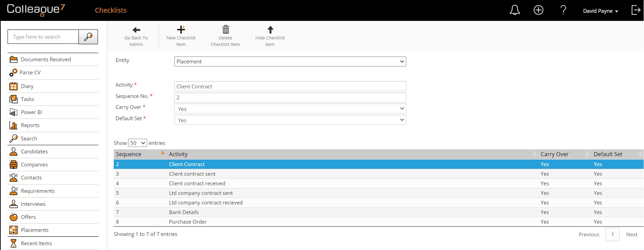Screen dimensions: 644x250
Task: Select the Client Contract row
Action: click(379, 164)
